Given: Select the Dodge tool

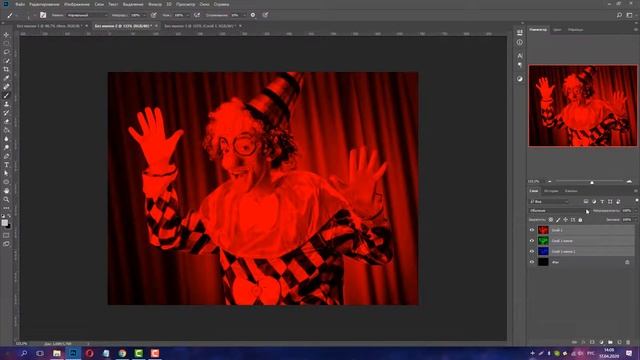Looking at the screenshot, I should point(6,147).
